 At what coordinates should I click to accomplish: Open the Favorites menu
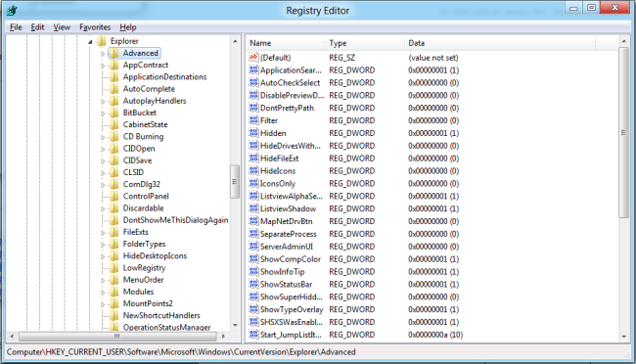click(95, 27)
